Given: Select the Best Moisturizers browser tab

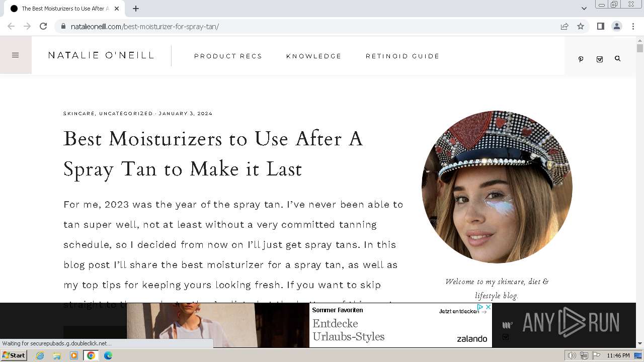Looking at the screenshot, I should coord(64,9).
